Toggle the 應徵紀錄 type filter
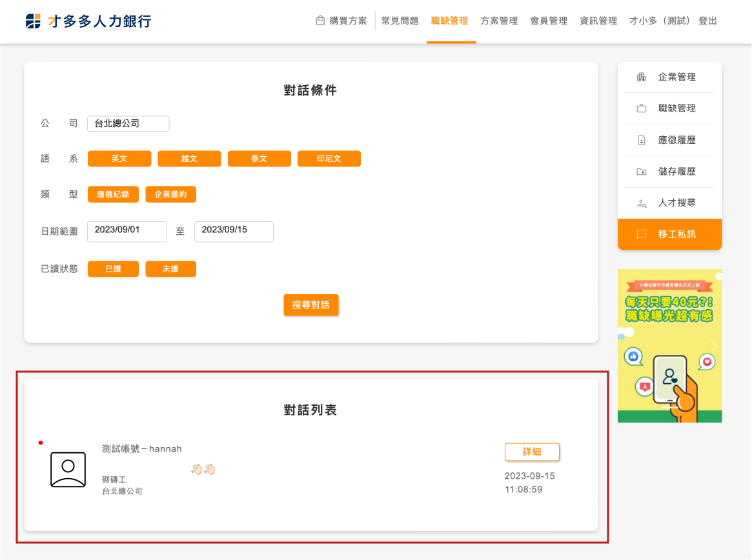752x560 pixels. coord(113,194)
